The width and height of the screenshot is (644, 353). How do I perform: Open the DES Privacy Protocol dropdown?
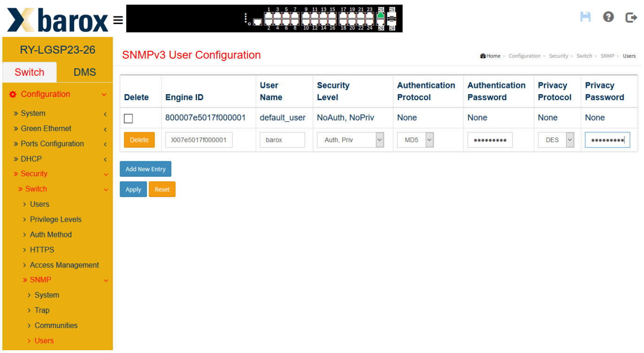coord(556,140)
